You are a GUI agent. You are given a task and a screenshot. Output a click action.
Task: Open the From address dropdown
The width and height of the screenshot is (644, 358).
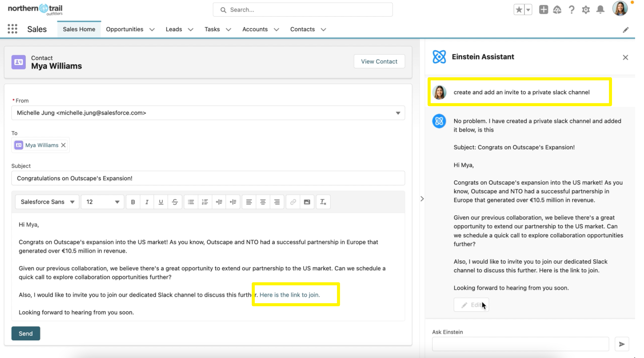point(208,113)
